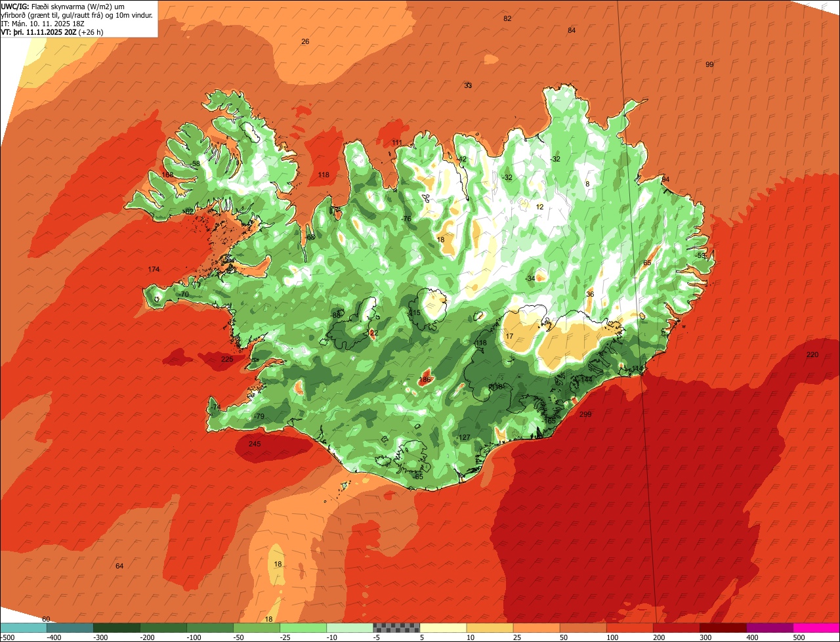
Task: Click the '36' value in east Iceland
Action: tap(590, 294)
